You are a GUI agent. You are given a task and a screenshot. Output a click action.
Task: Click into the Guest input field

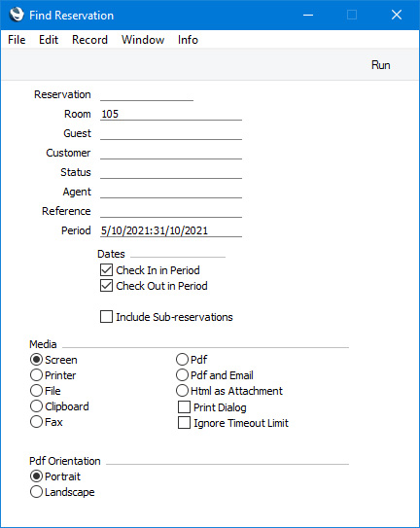tap(171, 133)
